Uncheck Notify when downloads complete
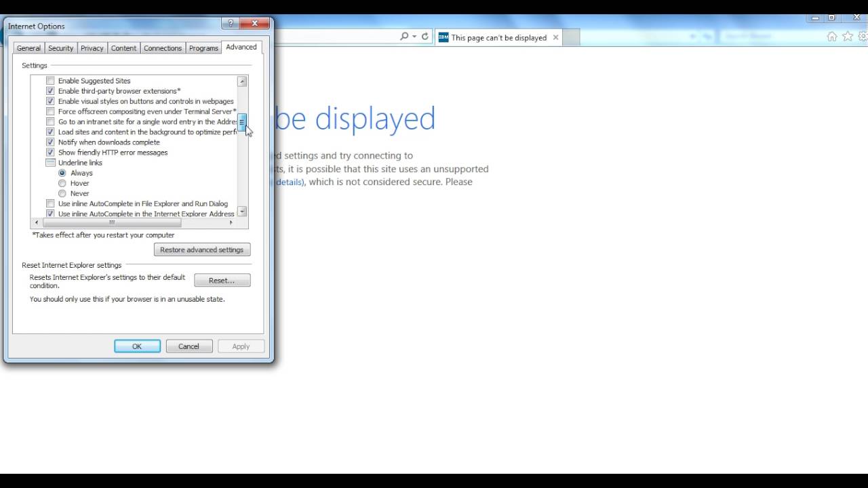 tap(50, 142)
